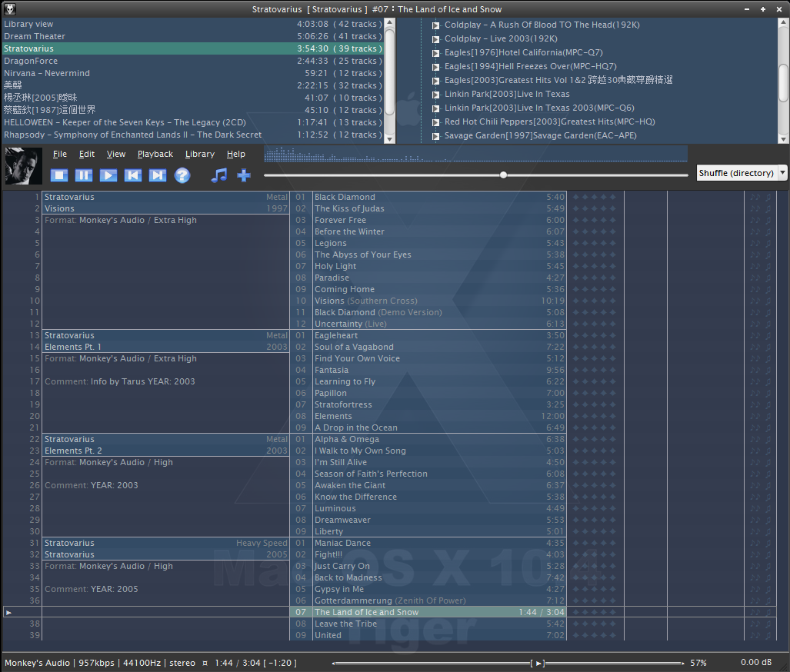Click the blue question mark icon

pos(182,175)
